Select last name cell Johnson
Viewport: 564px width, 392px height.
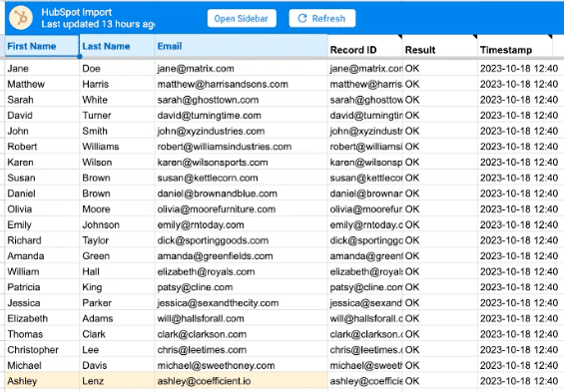tap(117, 224)
